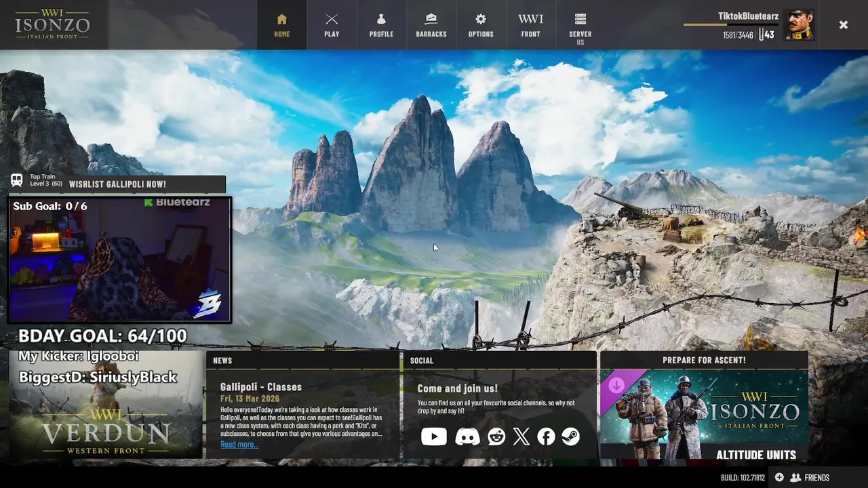Viewport: 868px width, 488px height.
Task: Open the Steam social channel
Action: coord(570,436)
